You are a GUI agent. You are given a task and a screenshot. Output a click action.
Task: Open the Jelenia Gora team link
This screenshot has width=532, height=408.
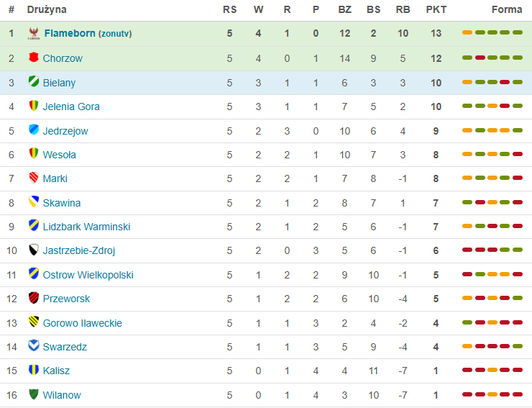tap(71, 106)
